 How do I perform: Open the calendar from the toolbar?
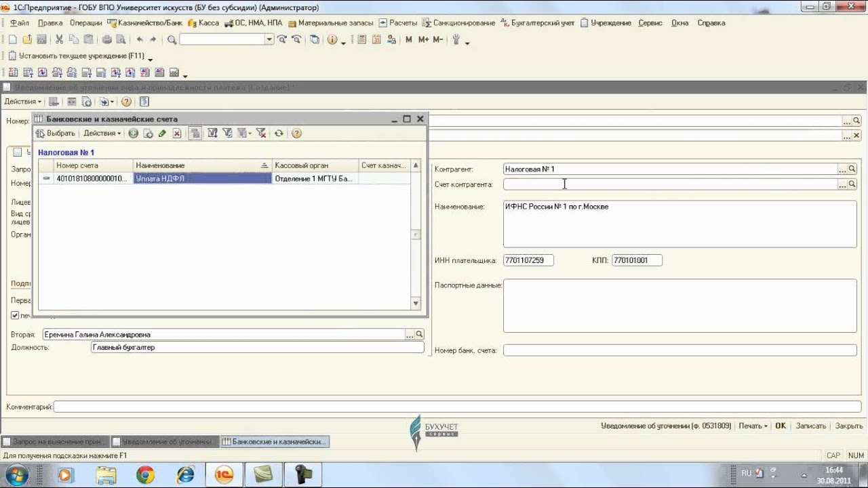pyautogui.click(x=376, y=39)
